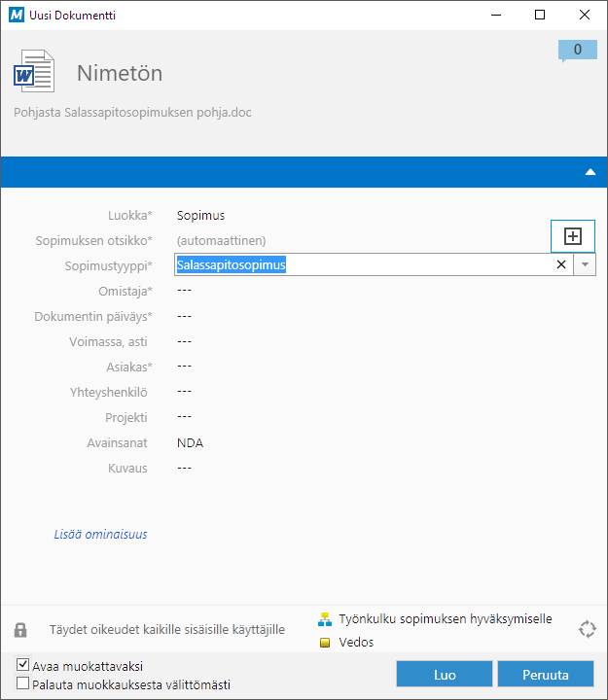Enable Palauta muokkauksesta välittömästi checkbox
Viewport: 608px width, 700px height.
click(x=22, y=684)
